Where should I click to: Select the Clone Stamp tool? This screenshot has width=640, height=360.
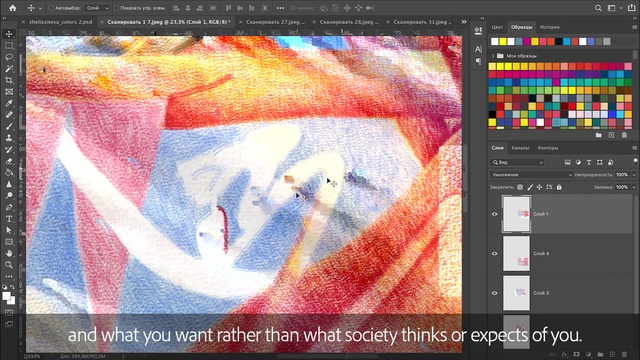click(x=9, y=138)
